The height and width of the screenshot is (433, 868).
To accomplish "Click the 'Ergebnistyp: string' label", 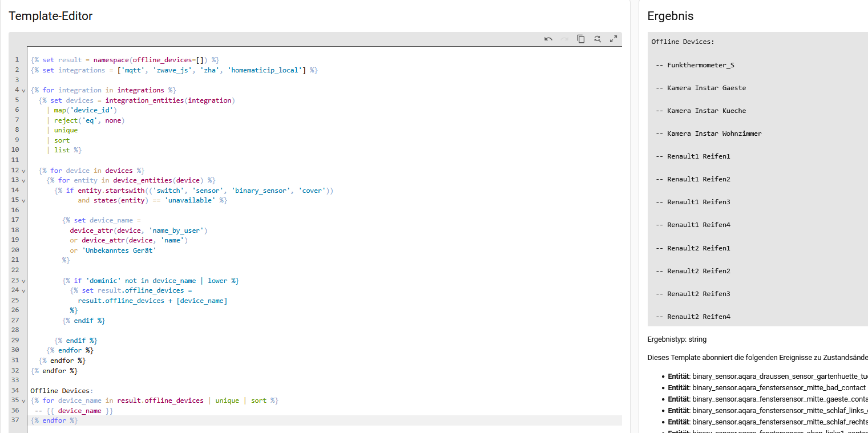I will 677,339.
